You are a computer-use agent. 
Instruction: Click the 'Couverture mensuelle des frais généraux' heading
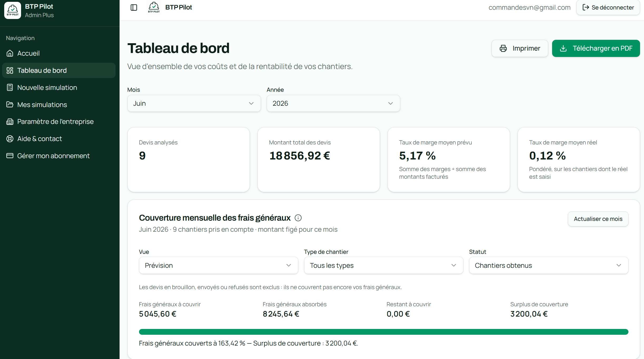215,218
